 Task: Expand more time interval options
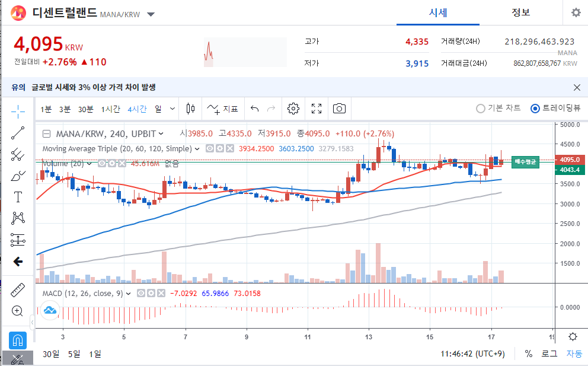point(172,109)
